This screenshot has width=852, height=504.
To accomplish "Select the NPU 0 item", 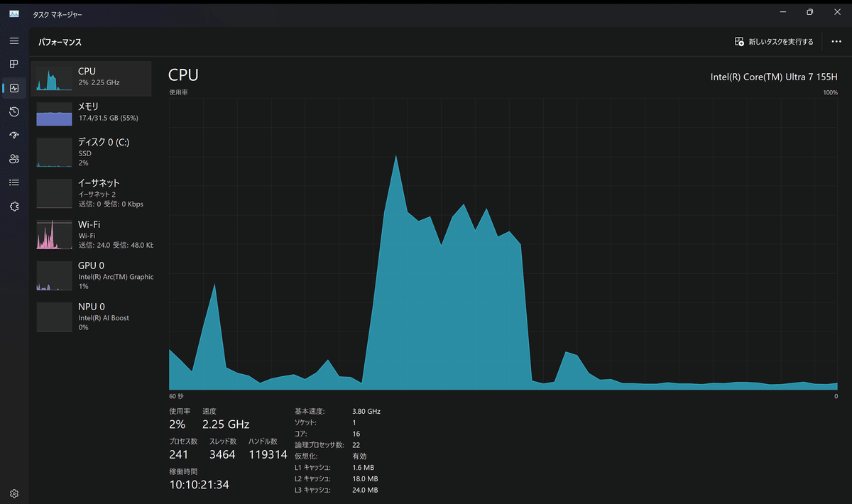I will [x=92, y=317].
